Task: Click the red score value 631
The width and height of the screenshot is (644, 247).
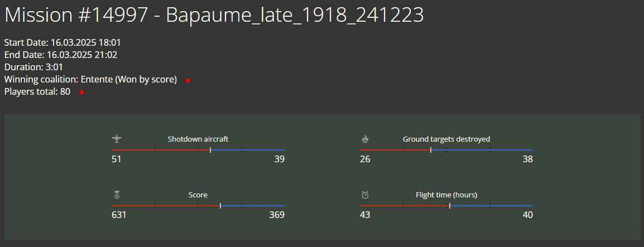Action: 119,215
